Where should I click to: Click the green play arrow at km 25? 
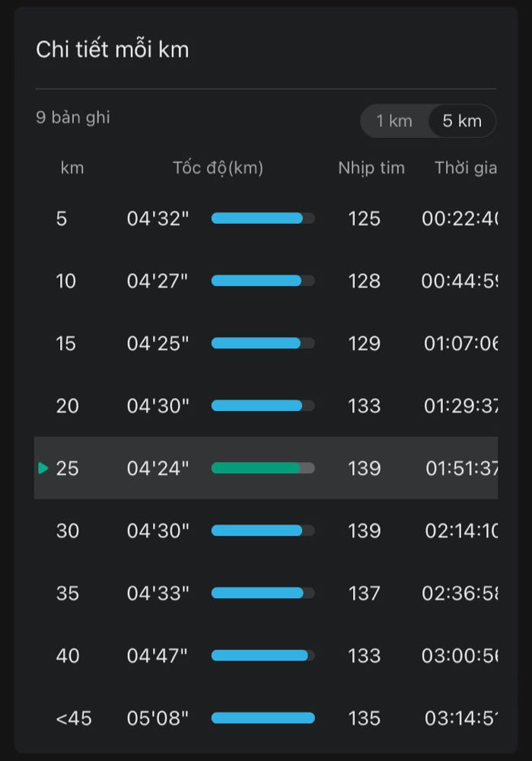[43, 468]
